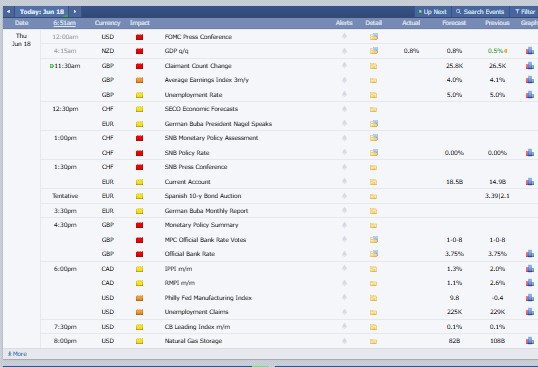Click red impact icon for FOMC Press Conference
538x367 pixels.
click(139, 37)
